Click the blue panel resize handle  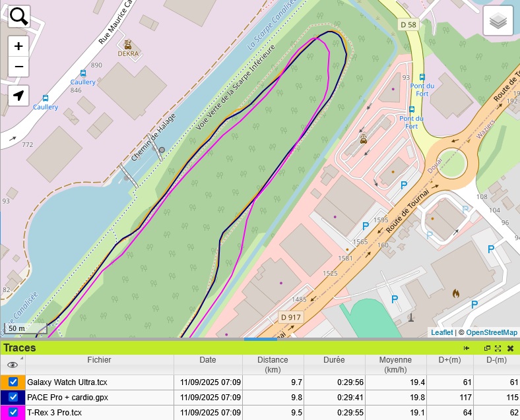click(x=260, y=340)
